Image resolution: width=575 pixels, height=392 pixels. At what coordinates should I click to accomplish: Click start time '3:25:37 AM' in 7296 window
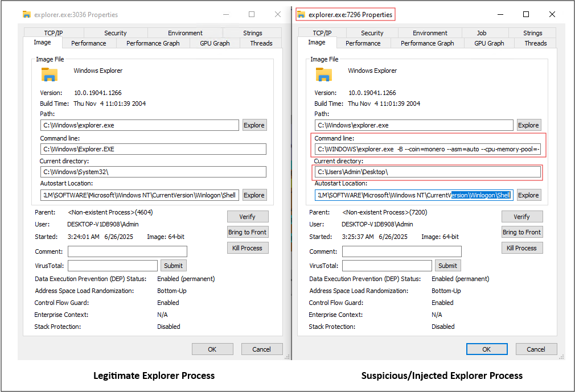[x=358, y=237]
